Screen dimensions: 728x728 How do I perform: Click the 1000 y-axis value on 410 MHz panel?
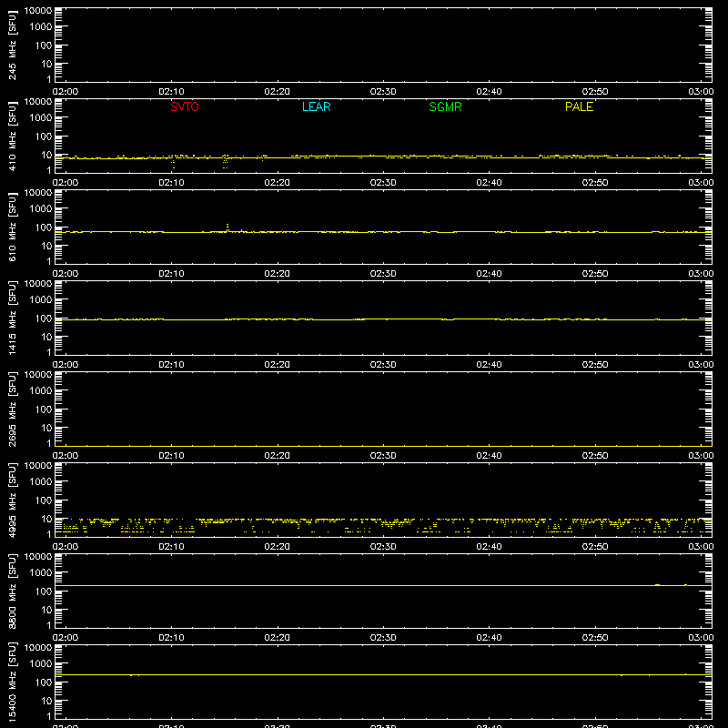[x=41, y=118]
